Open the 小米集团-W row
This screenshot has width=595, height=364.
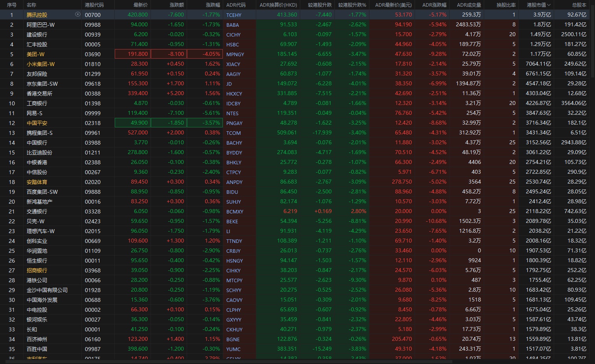(x=40, y=64)
